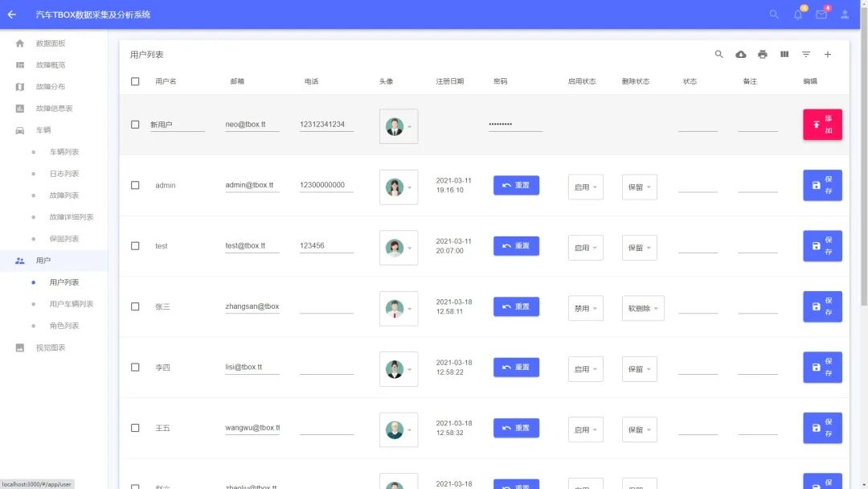Viewport: 868px width, 489px height.
Task: Select the header checkbox to select all users
Action: pos(135,81)
